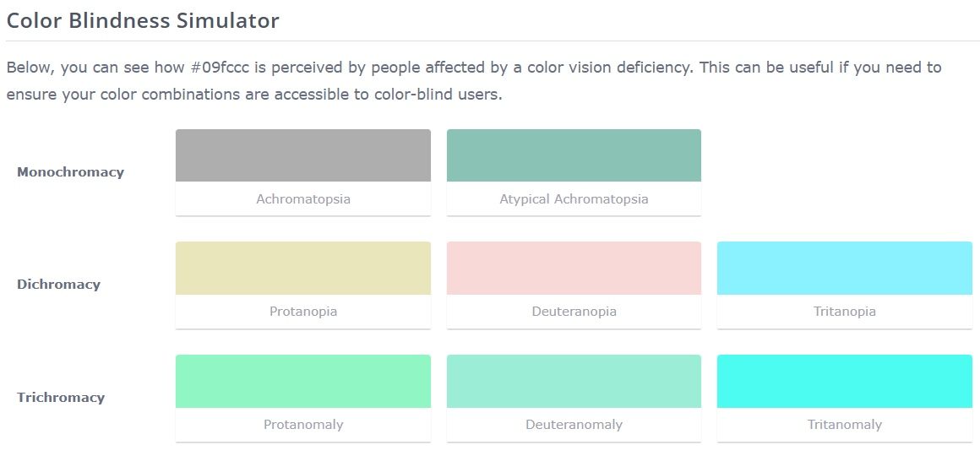Click the Atypical Achromatopsia label
Viewport: 980px width, 456px height.
[574, 199]
